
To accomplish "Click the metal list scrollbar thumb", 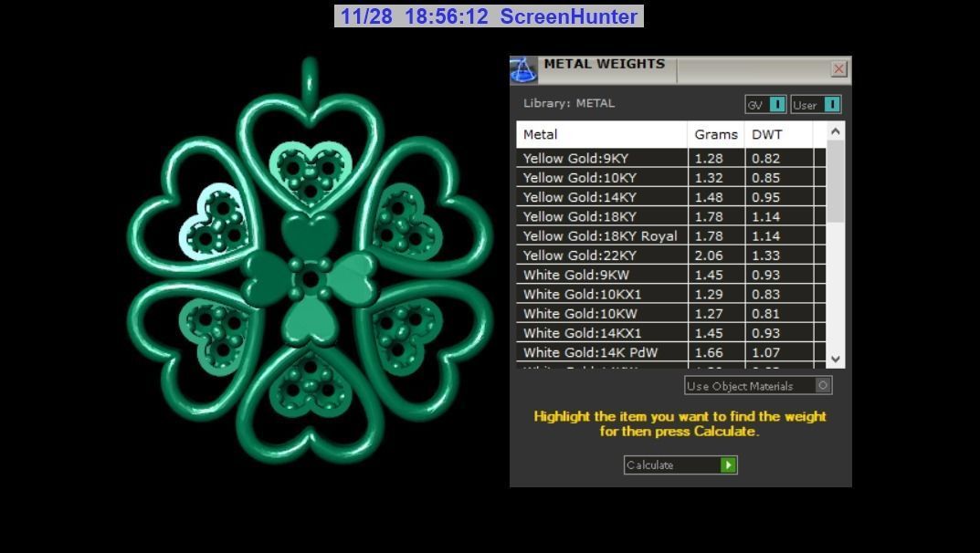I will [x=836, y=181].
